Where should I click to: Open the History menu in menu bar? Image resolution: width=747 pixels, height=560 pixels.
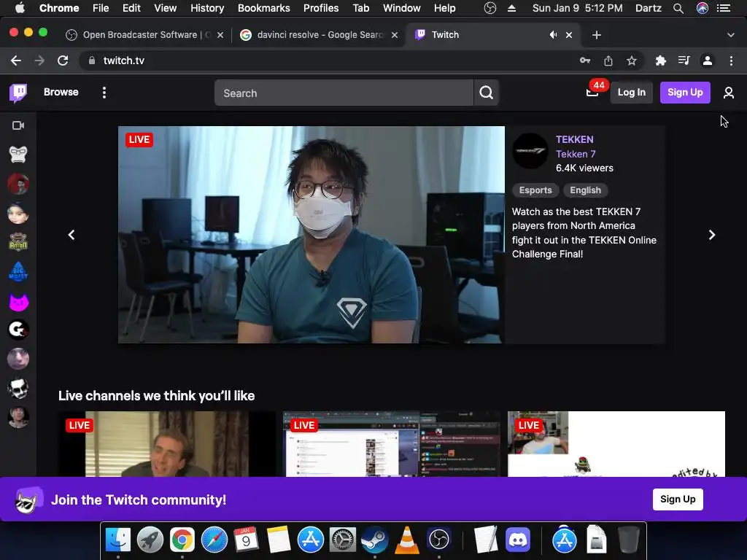pyautogui.click(x=207, y=8)
